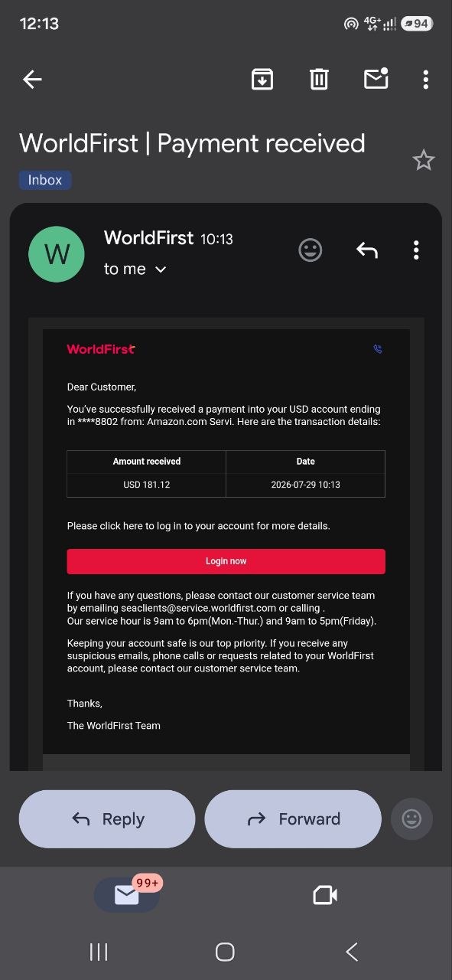Tap the Android home navigation button
This screenshot has height=980, width=452.
[x=225, y=952]
